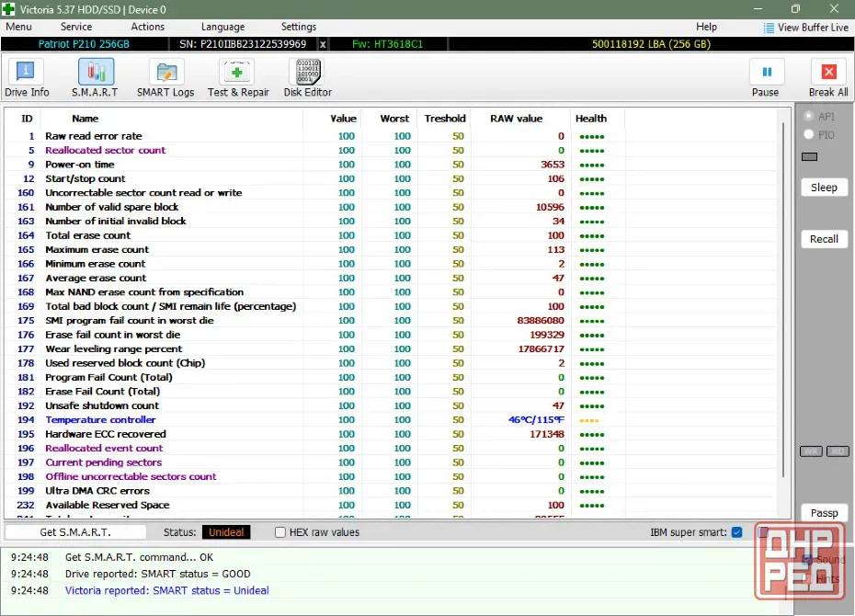Select the API radio button
This screenshot has height=616, width=855.
click(809, 116)
